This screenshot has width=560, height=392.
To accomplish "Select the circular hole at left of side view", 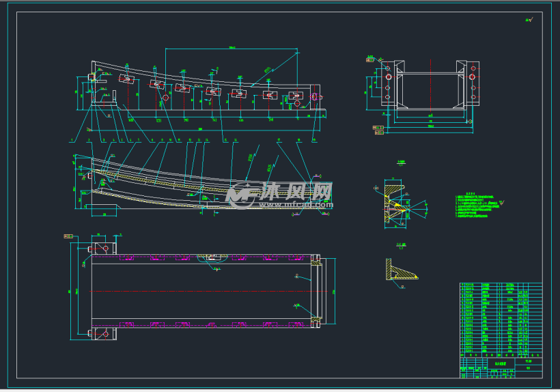I will (165, 98).
